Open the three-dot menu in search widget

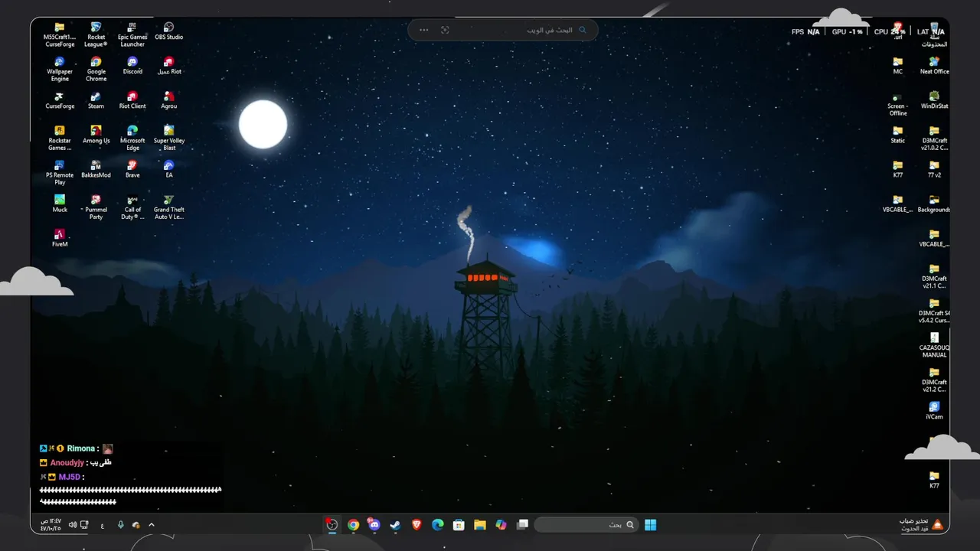424,30
